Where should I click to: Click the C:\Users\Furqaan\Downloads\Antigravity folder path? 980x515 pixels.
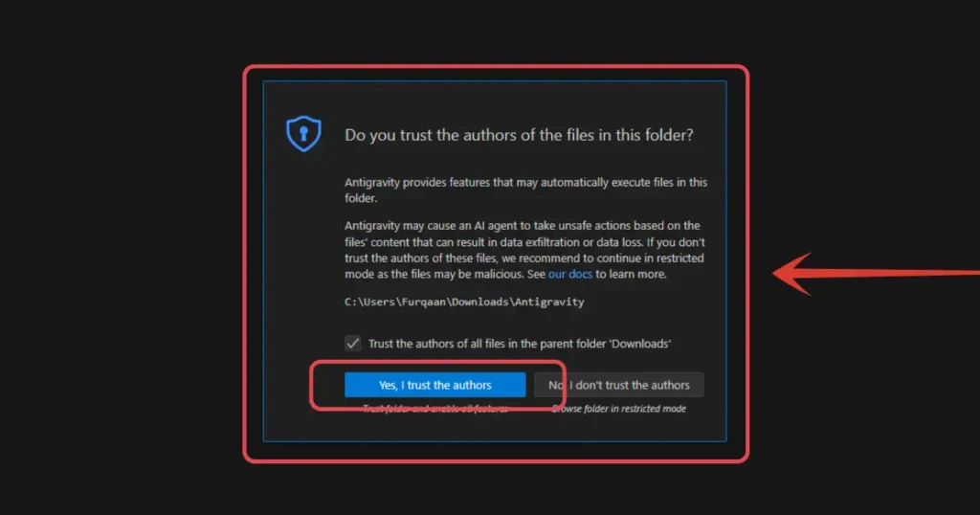[x=464, y=302]
